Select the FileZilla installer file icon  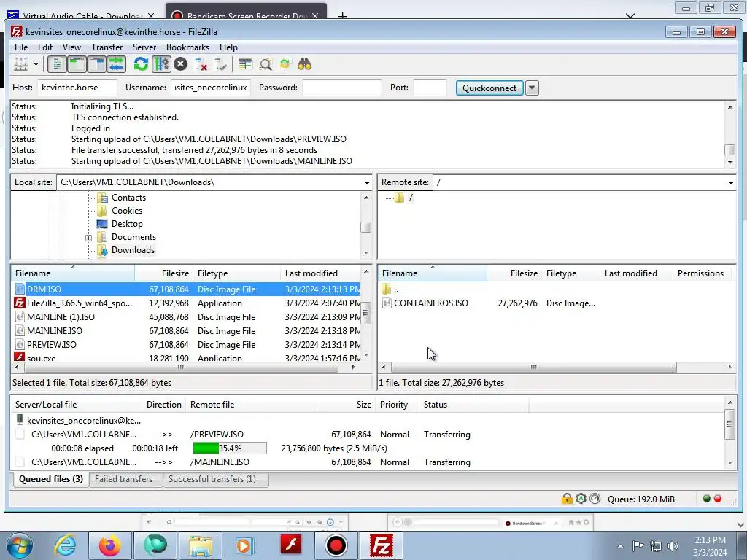pyautogui.click(x=20, y=303)
